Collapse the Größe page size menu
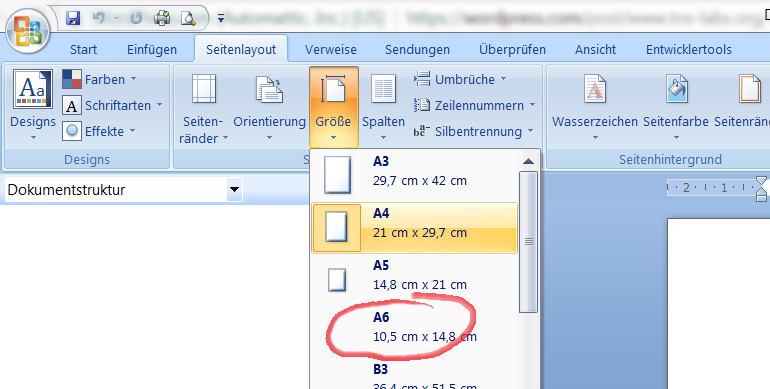 [x=333, y=107]
